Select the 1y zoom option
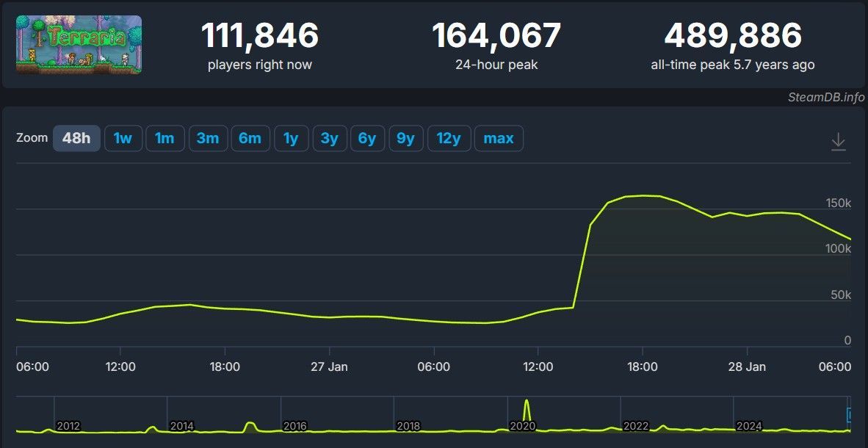The width and height of the screenshot is (868, 448). [x=291, y=138]
